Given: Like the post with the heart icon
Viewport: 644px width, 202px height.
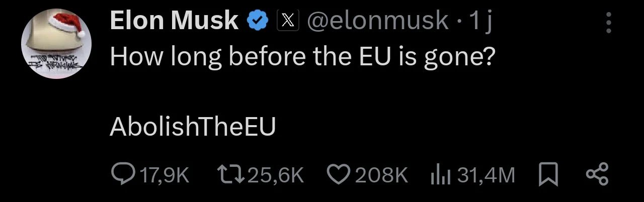Looking at the screenshot, I should 338,174.
